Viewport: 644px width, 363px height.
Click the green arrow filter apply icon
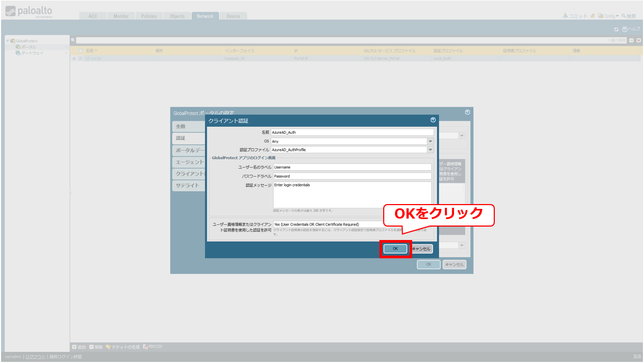[x=632, y=40]
